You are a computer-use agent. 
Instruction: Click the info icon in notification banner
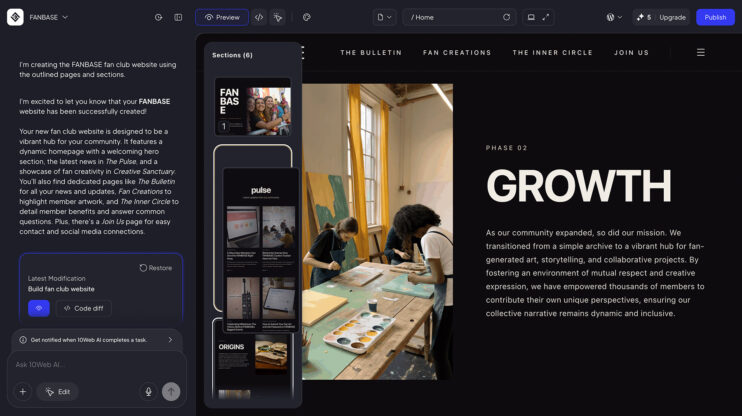point(23,340)
